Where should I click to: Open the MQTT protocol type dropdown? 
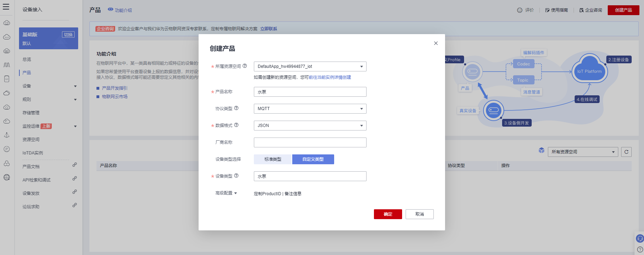pyautogui.click(x=310, y=109)
